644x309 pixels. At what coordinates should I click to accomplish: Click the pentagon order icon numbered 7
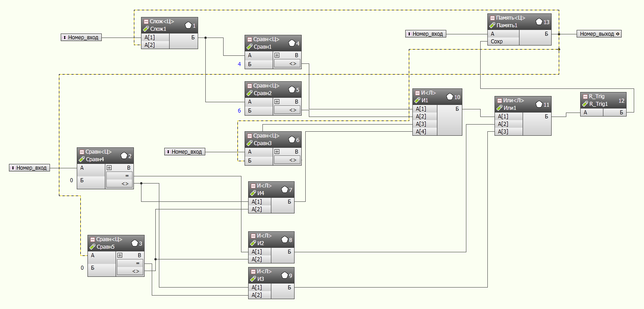(x=285, y=189)
